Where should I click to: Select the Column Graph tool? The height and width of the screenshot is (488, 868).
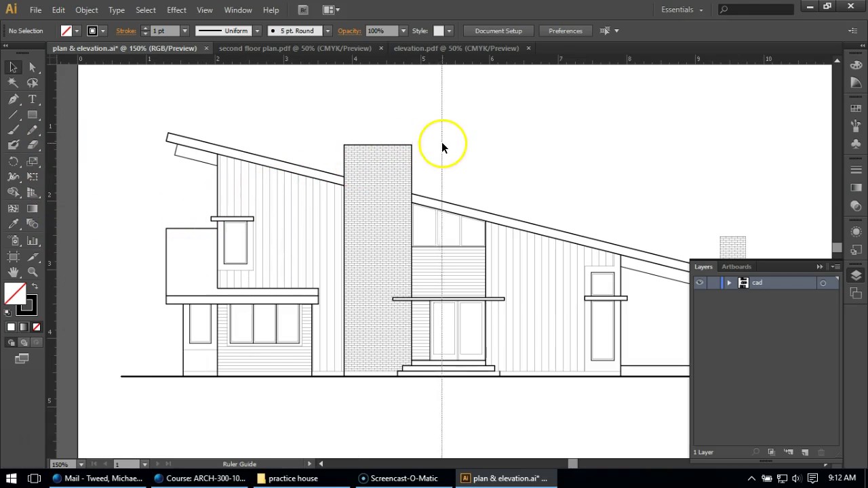(x=33, y=241)
